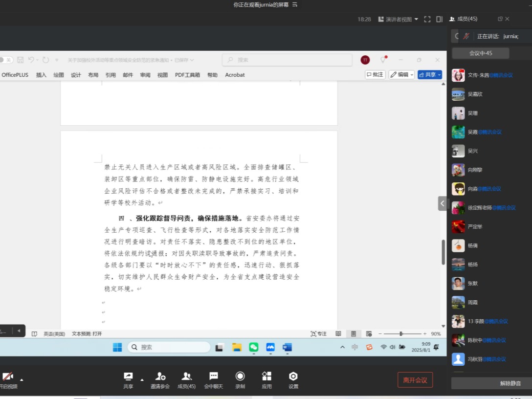The image size is (532, 399).
Task: Expand the document title saved-status dropdown
Action: click(192, 60)
